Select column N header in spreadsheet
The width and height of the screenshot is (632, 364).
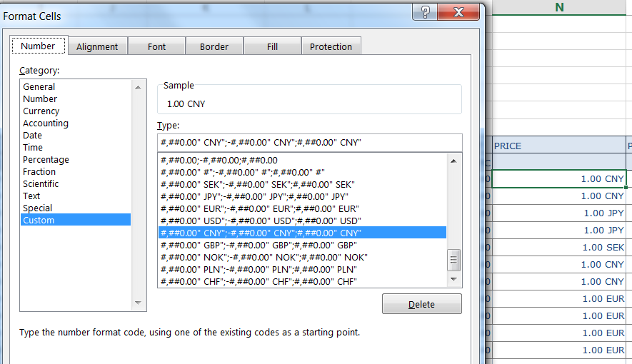559,7
